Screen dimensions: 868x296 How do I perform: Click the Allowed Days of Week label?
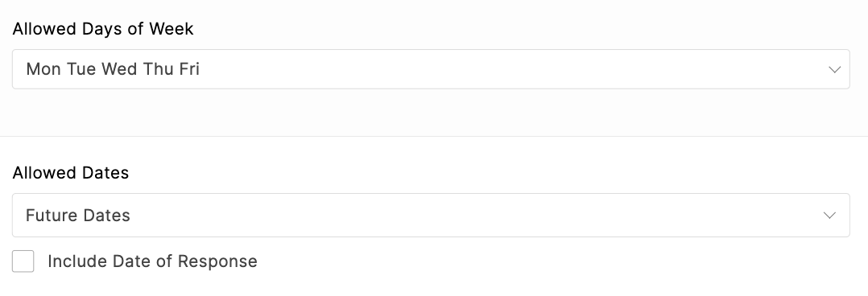point(103,29)
